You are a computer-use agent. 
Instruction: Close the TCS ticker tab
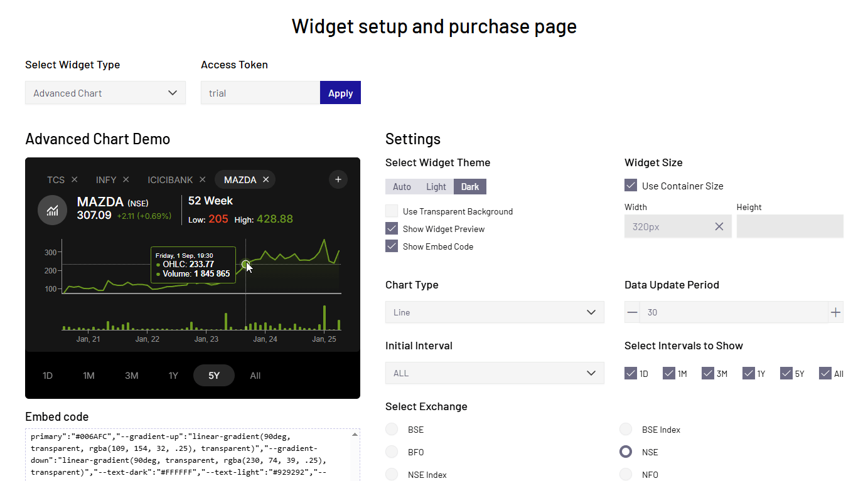[x=75, y=180]
